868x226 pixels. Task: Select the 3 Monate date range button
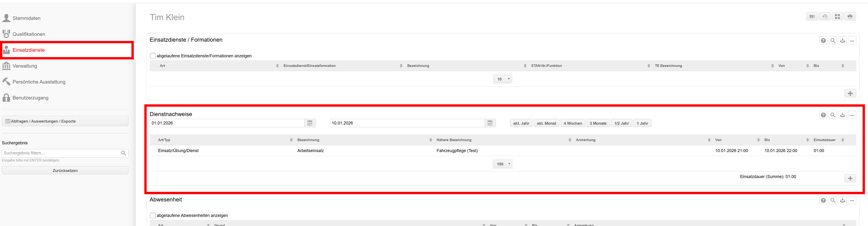point(598,123)
